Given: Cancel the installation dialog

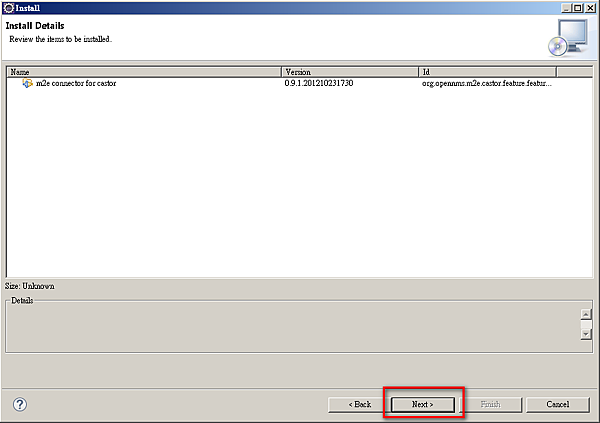Looking at the screenshot, I should pos(558,404).
